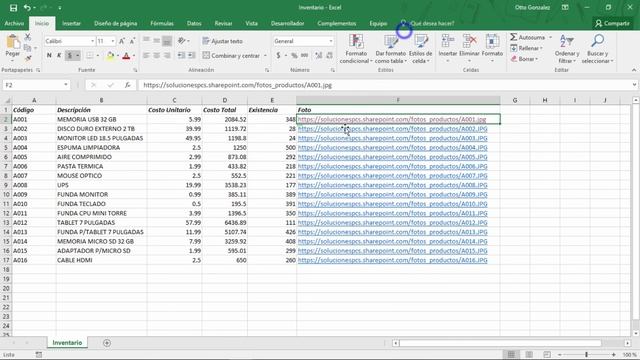The width and height of the screenshot is (640, 360).
Task: Click the Decrease Decimal icon
Action: coord(329,56)
